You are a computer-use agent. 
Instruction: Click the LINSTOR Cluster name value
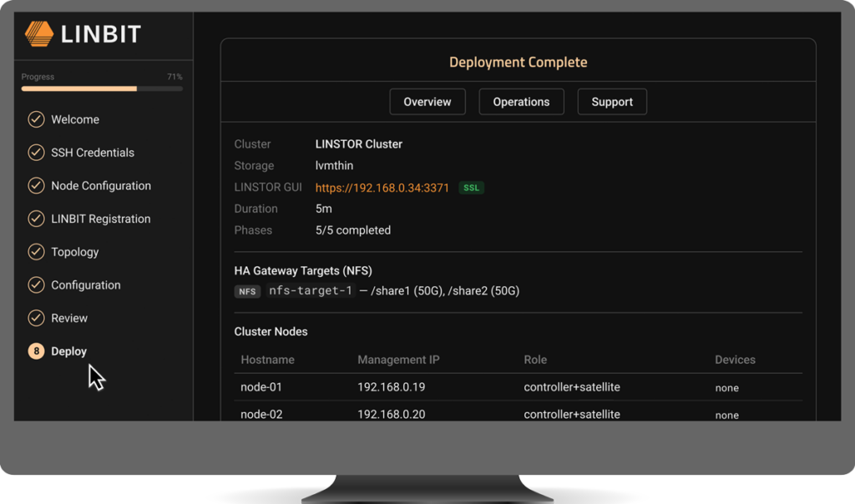(x=359, y=144)
